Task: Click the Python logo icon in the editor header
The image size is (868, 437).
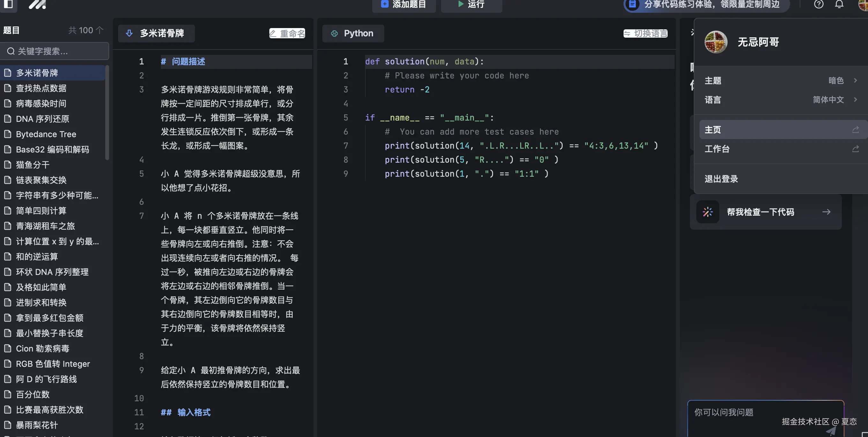Action: [334, 33]
